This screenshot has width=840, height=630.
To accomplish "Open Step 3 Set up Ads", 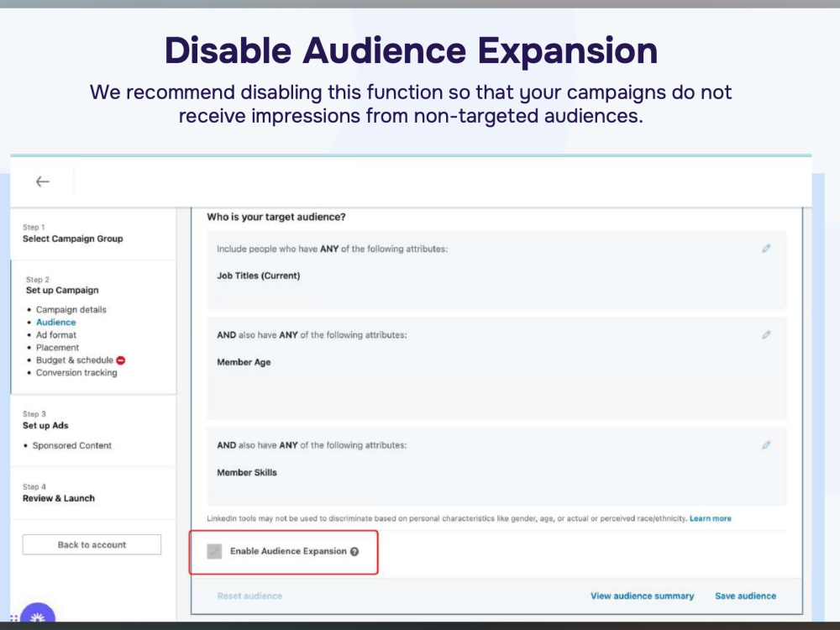I will tap(45, 421).
